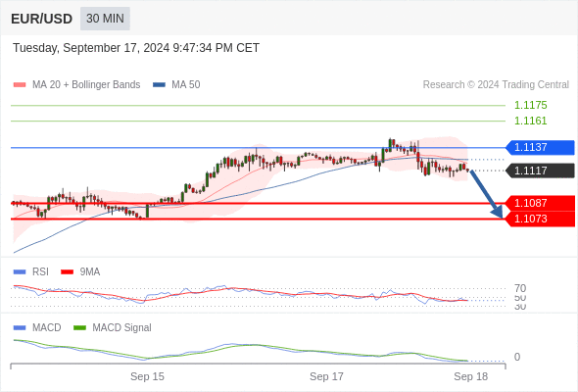Click the Sep 18 date axis label
Screen dimensions: 578x392
coord(471,376)
